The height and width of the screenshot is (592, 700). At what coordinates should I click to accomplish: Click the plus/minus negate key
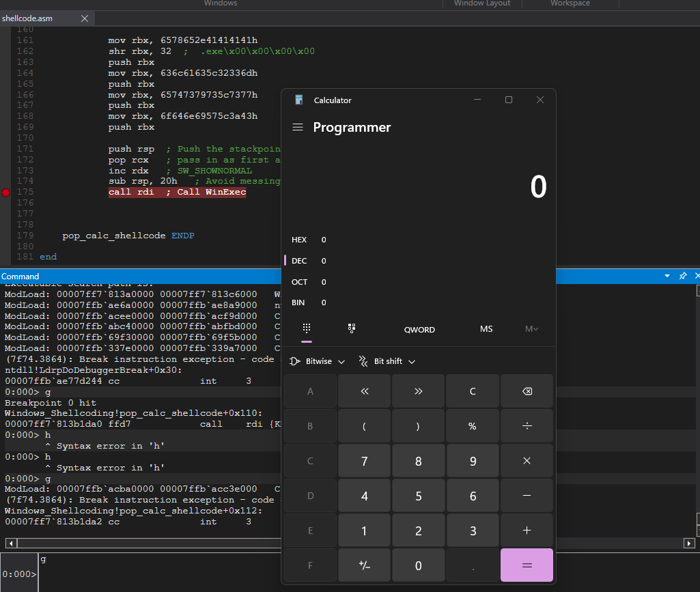coord(364,565)
